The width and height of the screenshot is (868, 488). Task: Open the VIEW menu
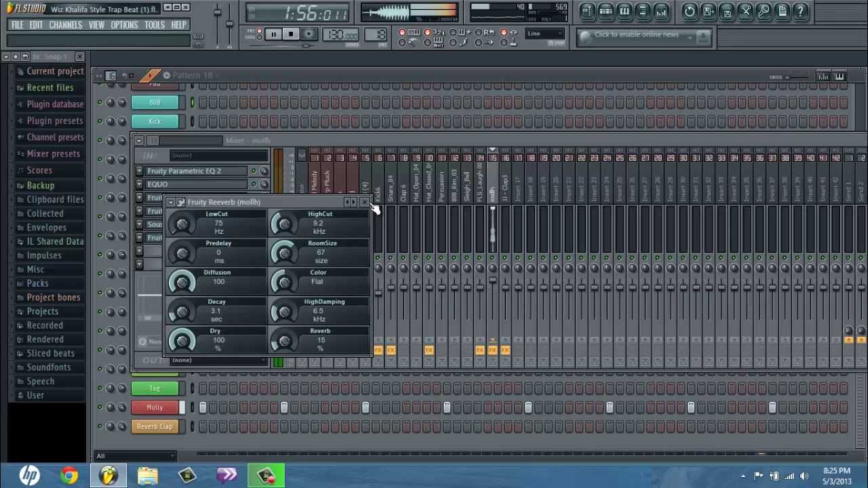pos(96,25)
